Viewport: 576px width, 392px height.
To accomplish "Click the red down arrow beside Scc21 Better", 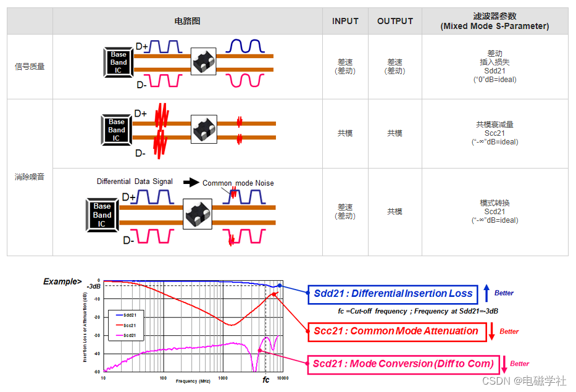I will (492, 331).
